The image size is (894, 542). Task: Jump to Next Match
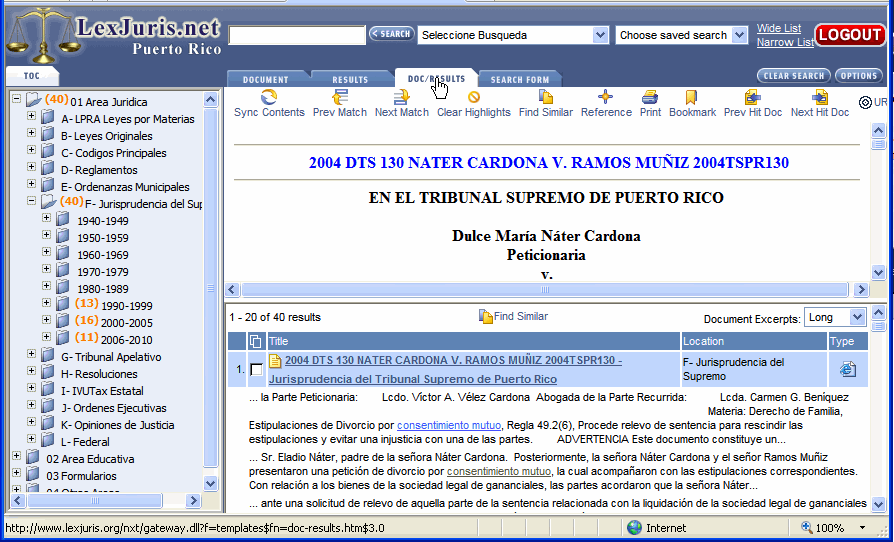(401, 103)
